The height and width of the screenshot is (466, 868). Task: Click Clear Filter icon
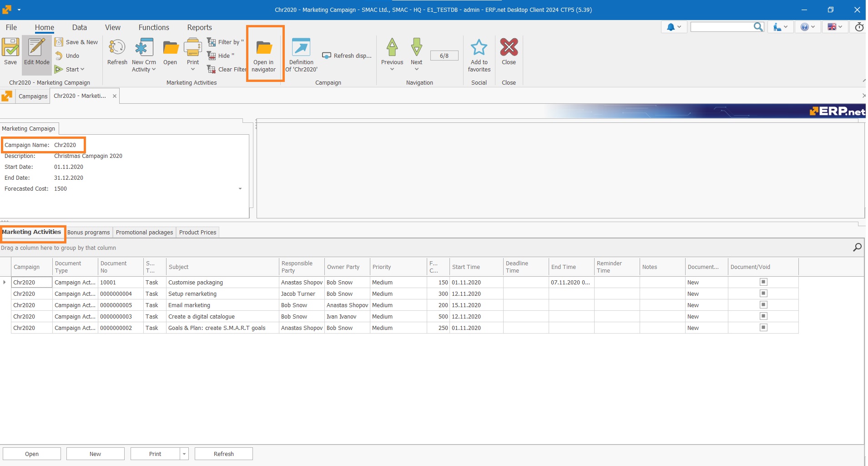(211, 69)
